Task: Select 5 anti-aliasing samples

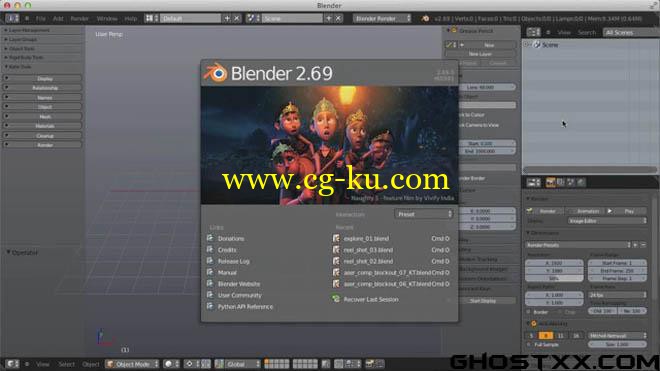Action: [x=532, y=336]
